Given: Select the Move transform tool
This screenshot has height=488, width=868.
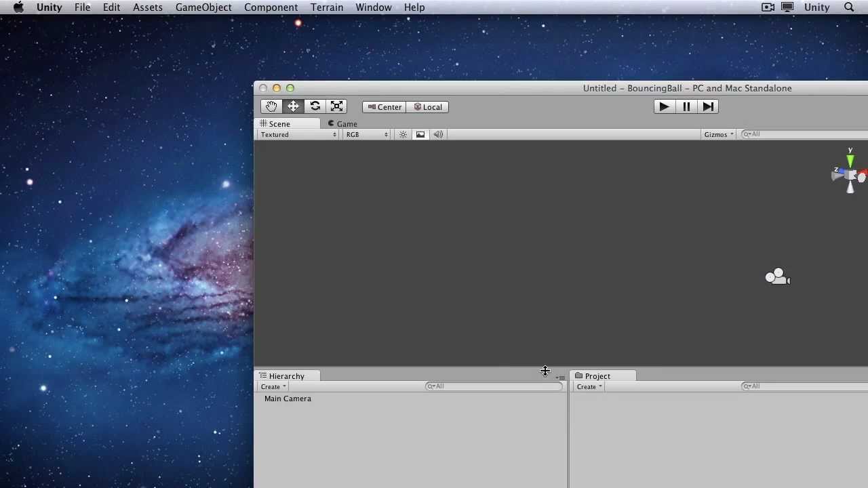Looking at the screenshot, I should (x=293, y=106).
